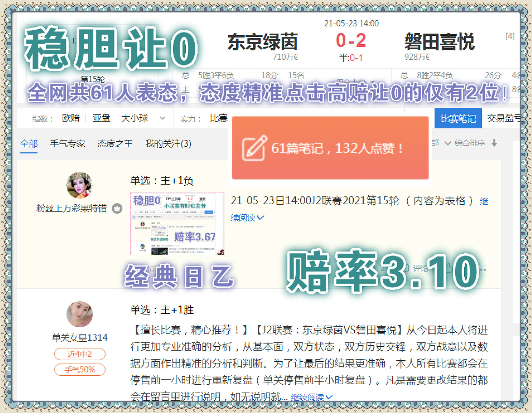Viewport: 532px width, 413px height.
Task: Click the 61篇笔记，132人点赞 banner
Action: tap(330, 148)
